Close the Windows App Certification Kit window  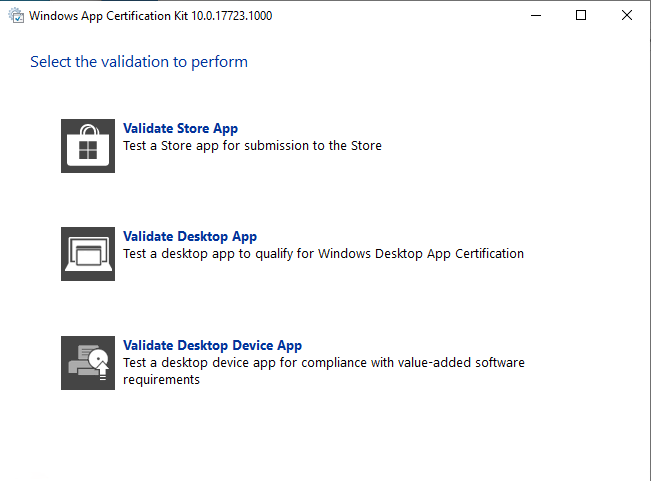pos(627,15)
